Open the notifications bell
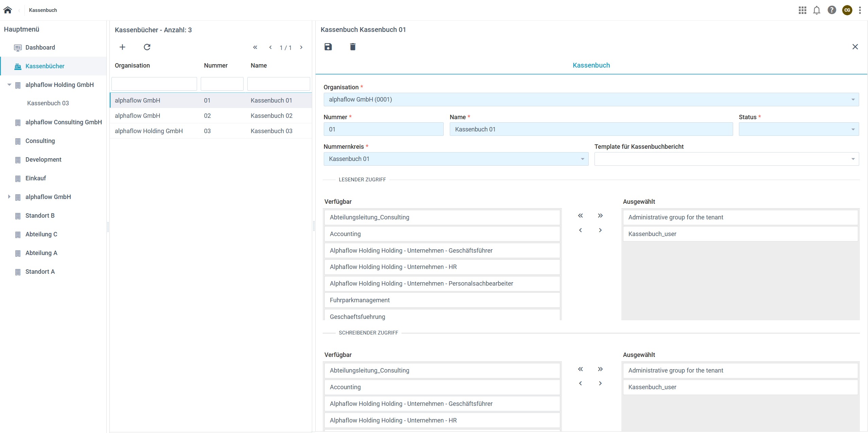Screen dimensions: 868x433 (x=817, y=10)
